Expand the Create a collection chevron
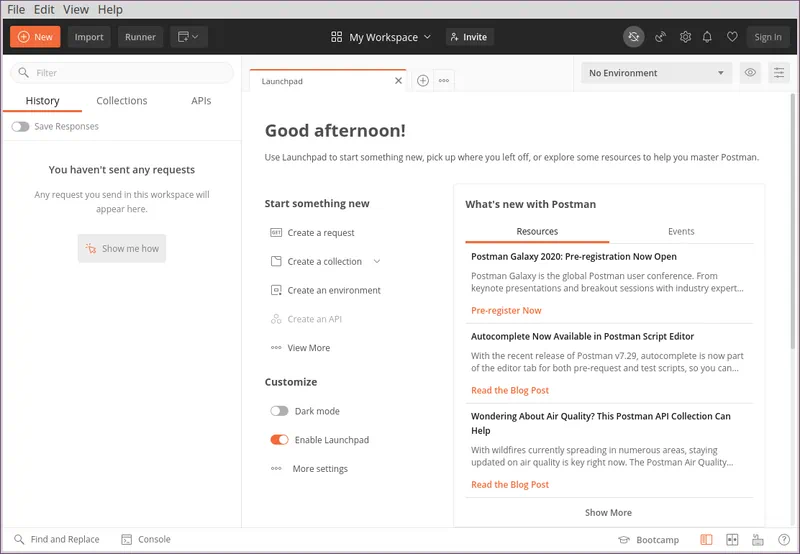Viewport: 800px width, 554px height. pos(377,261)
